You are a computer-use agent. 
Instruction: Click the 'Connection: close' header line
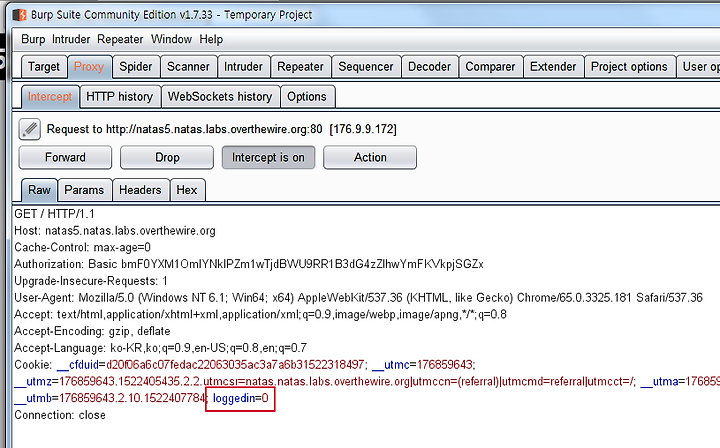click(x=60, y=415)
